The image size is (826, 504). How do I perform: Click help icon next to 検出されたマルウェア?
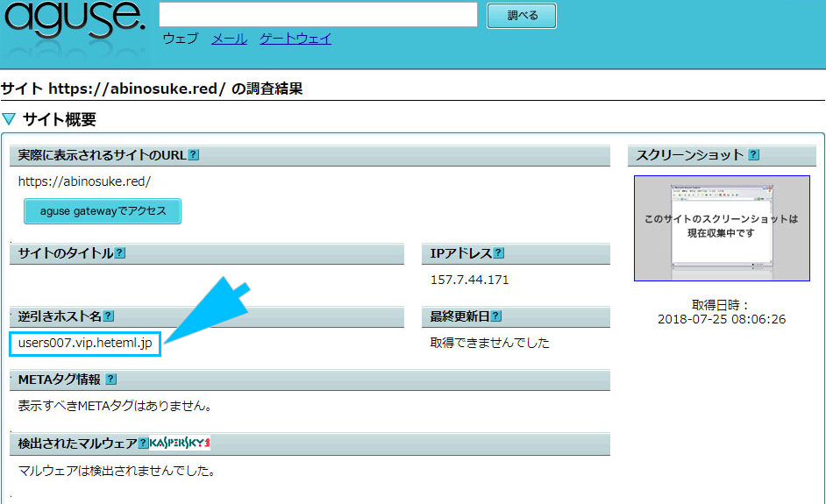[x=143, y=444]
